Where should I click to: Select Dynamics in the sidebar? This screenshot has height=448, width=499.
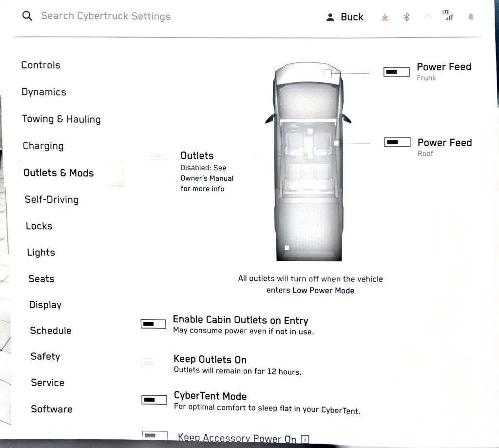(x=44, y=92)
